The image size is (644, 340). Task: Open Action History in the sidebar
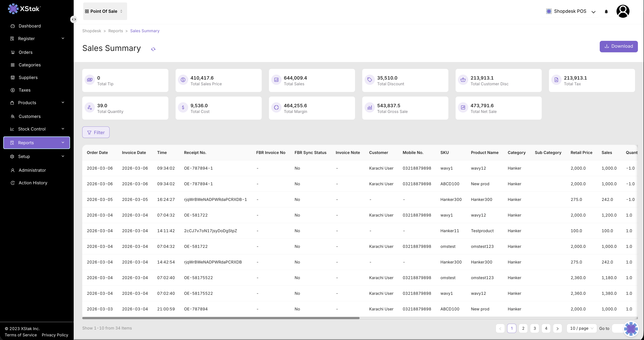33,183
